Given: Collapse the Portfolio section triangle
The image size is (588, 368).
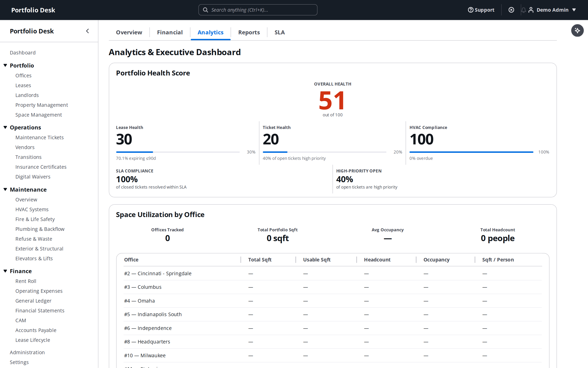Looking at the screenshot, I should (x=5, y=65).
